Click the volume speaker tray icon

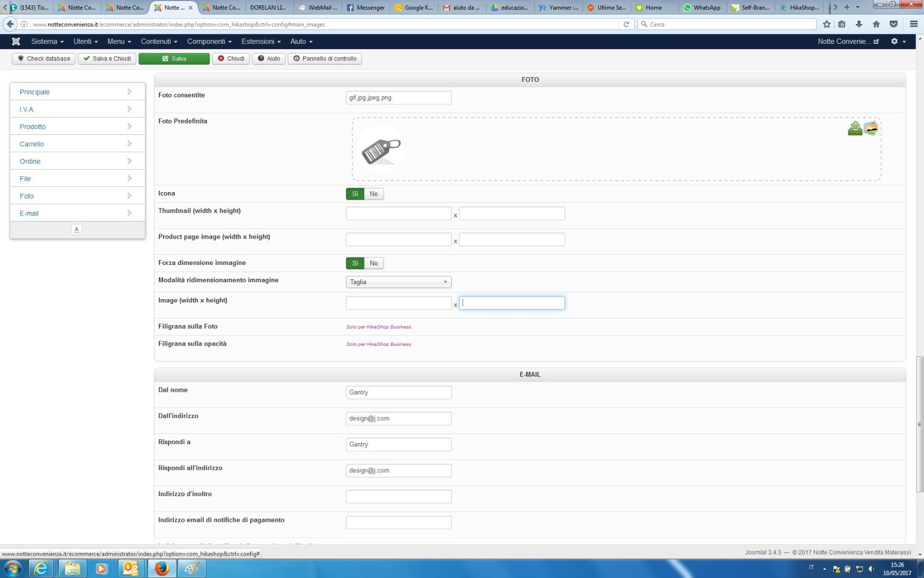(872, 569)
